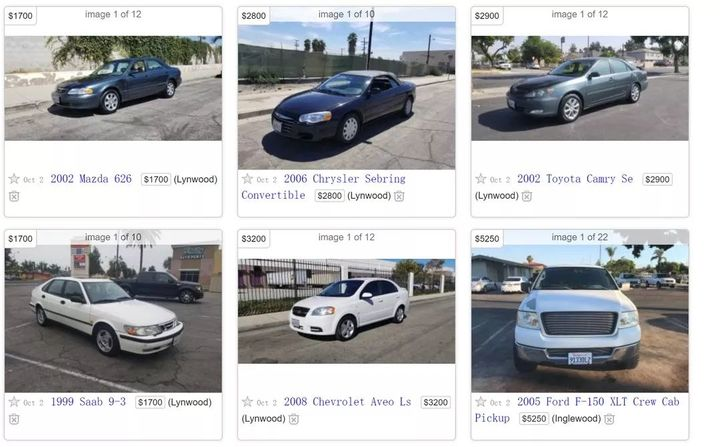This screenshot has width=720, height=447.
Task: Hide the Ford F-150 XLT posting
Action: [609, 419]
